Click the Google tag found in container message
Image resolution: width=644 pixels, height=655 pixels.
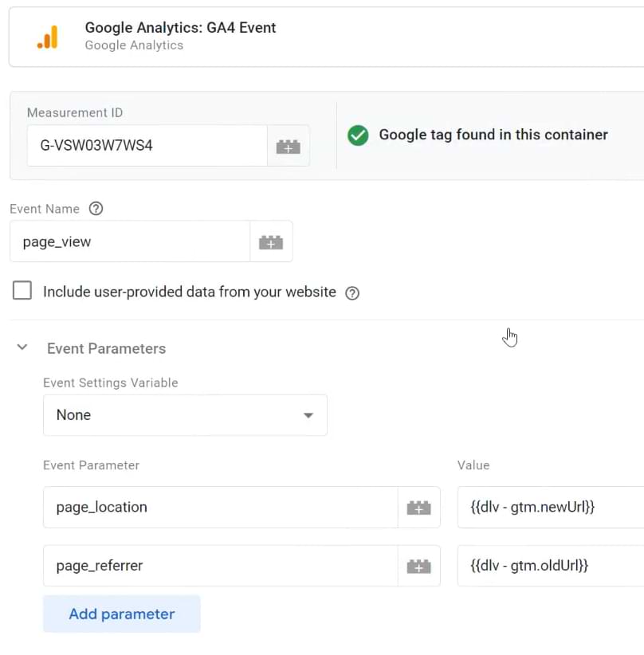tap(493, 135)
